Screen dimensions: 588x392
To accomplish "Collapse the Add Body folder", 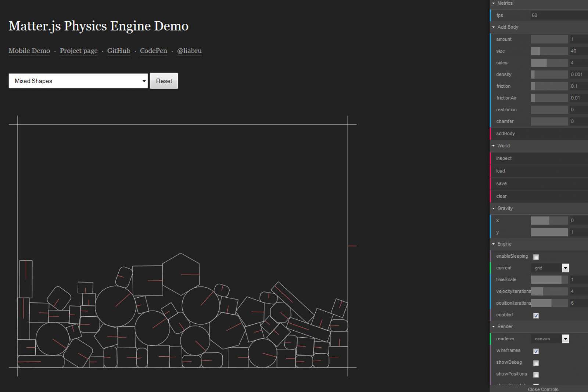I will coord(539,27).
